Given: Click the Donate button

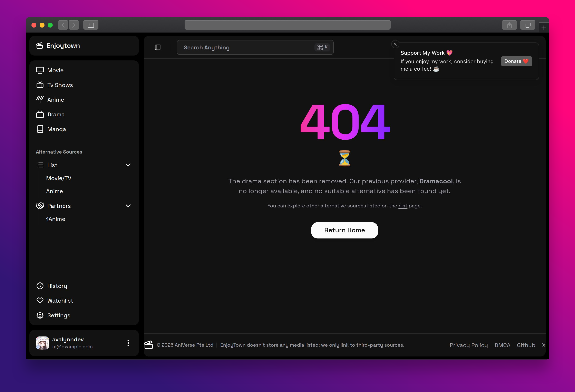Looking at the screenshot, I should 516,61.
